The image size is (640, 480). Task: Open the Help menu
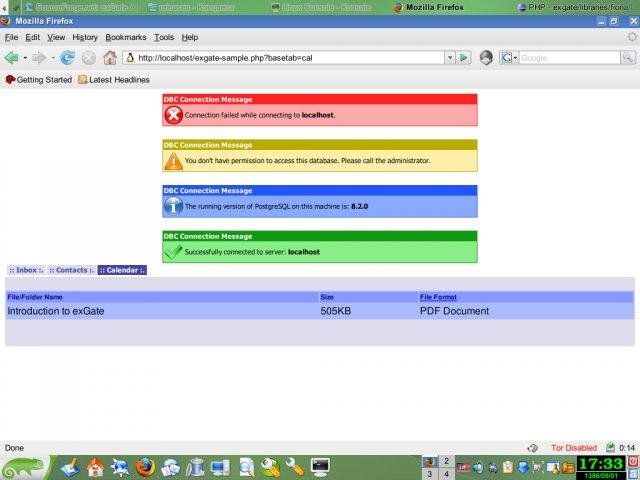[190, 37]
